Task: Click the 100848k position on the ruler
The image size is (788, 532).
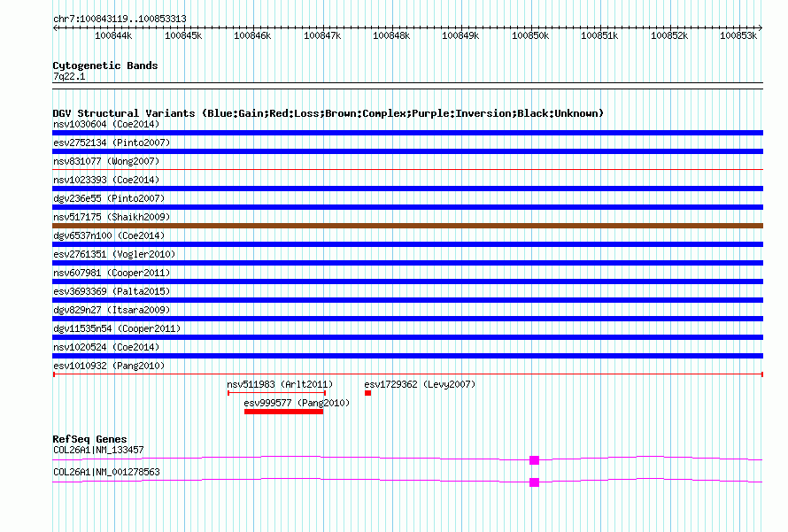Action: click(x=391, y=35)
